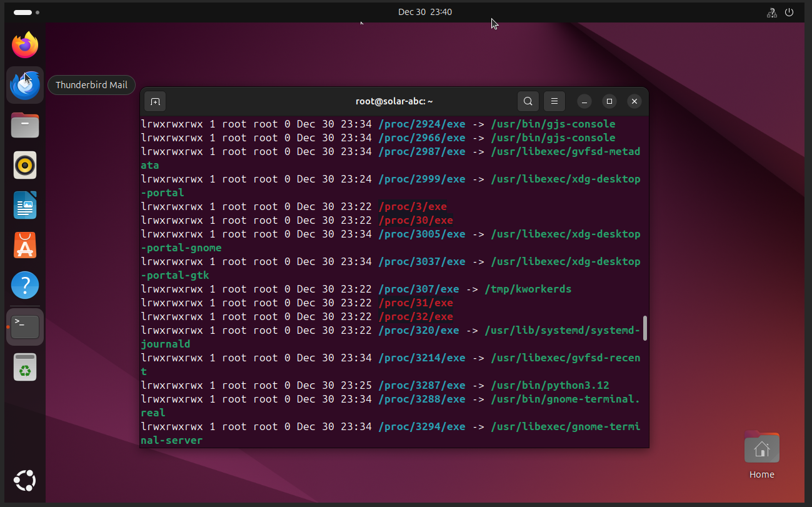
Task: Click the journald wrapped text
Action: (166, 344)
